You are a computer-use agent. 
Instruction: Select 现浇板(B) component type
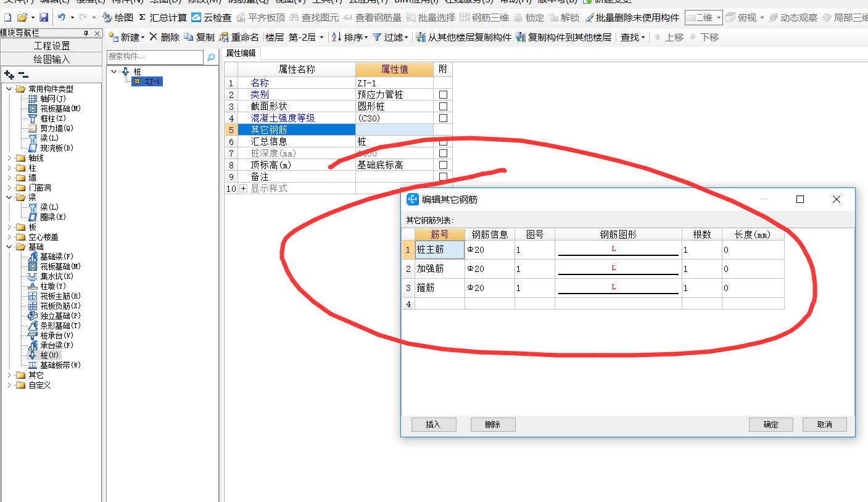tap(51, 148)
